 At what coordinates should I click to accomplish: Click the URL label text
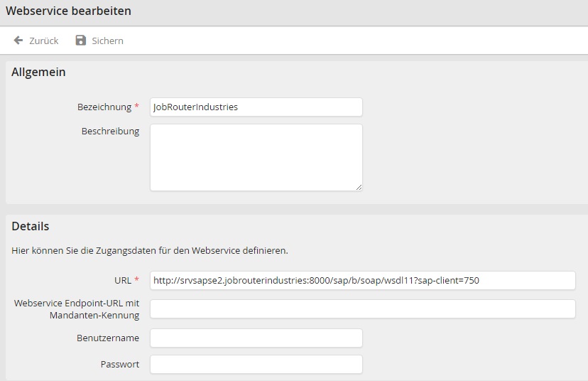(x=123, y=280)
